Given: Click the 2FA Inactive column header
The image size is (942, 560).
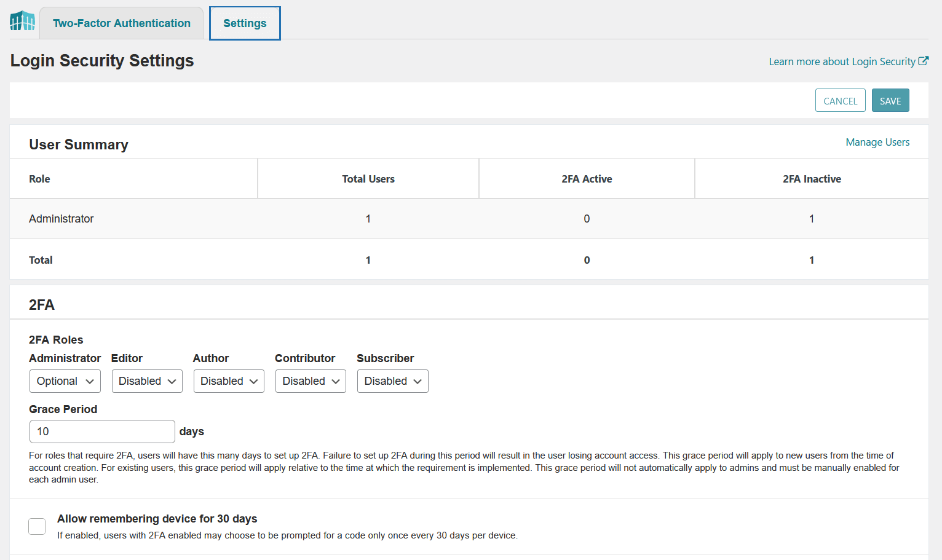Looking at the screenshot, I should [812, 179].
